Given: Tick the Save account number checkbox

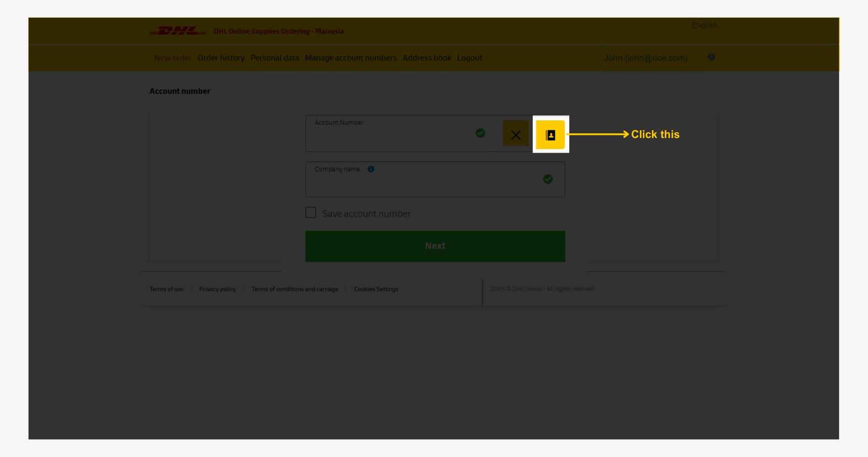Looking at the screenshot, I should tap(311, 213).
